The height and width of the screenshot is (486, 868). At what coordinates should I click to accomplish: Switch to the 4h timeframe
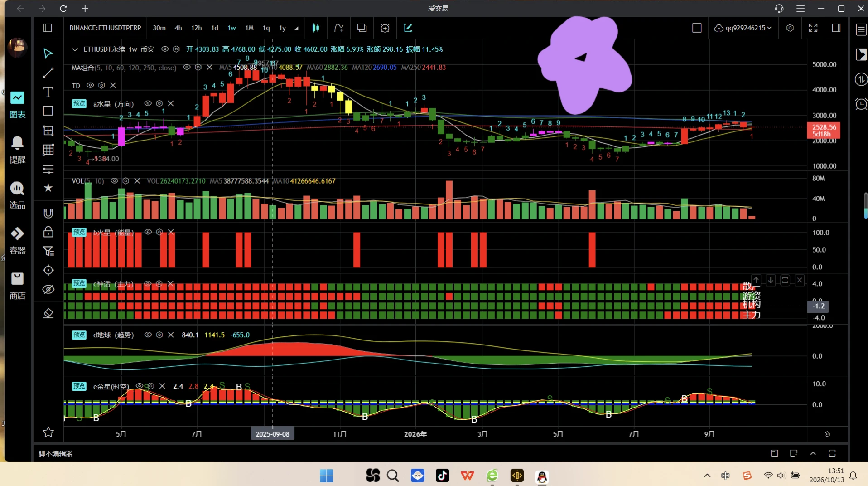178,28
